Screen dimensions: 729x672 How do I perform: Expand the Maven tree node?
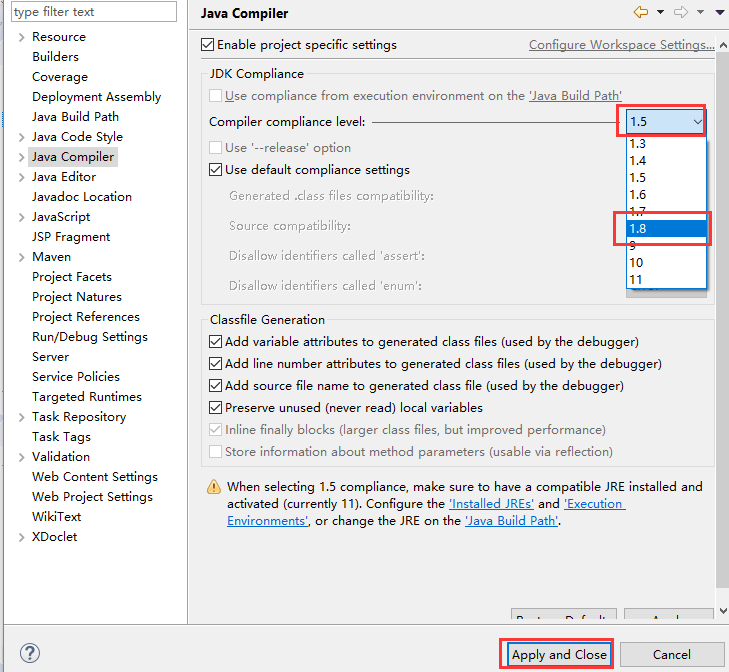coord(21,257)
